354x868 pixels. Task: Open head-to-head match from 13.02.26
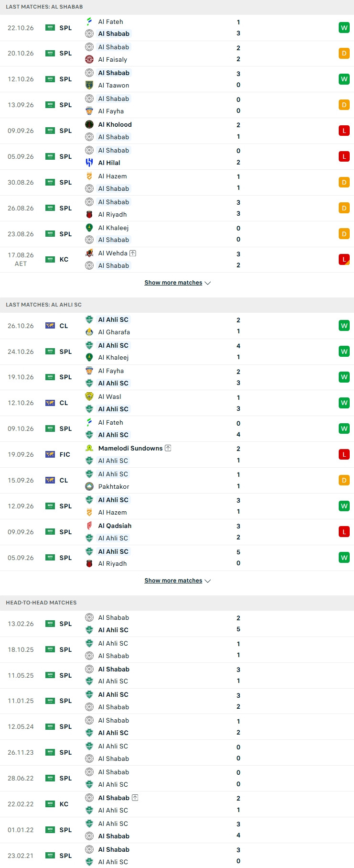[177, 624]
